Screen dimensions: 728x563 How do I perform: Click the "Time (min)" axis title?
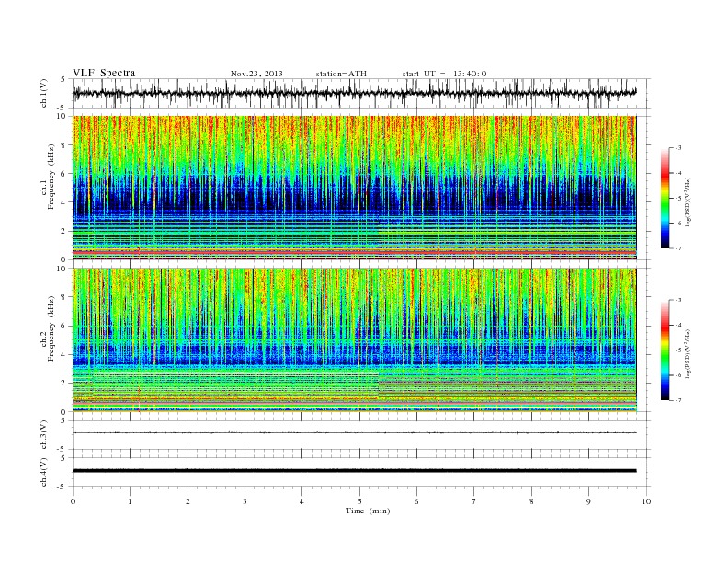point(368,511)
